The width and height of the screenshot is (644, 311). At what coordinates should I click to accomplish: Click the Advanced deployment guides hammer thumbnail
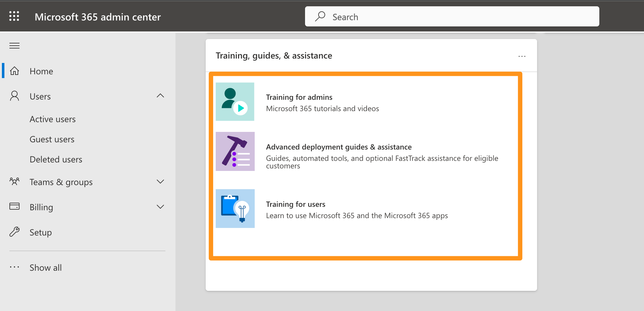click(x=235, y=151)
